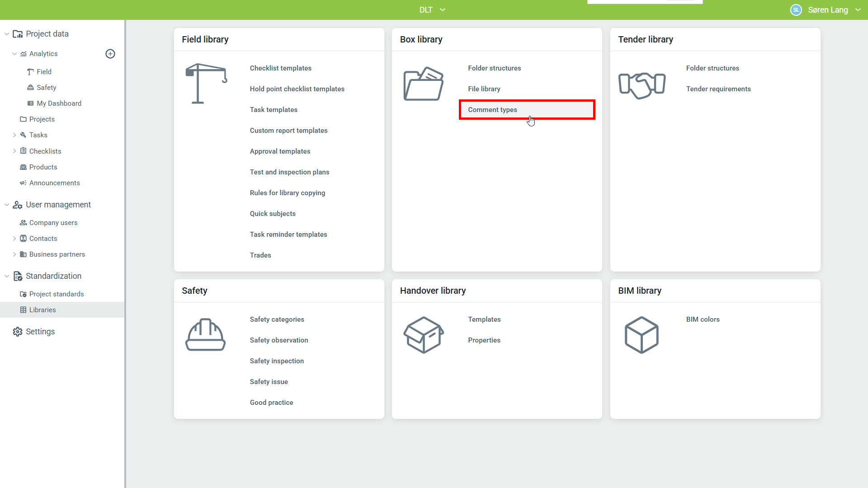
Task: Collapse the Project data section
Action: (x=7, y=34)
